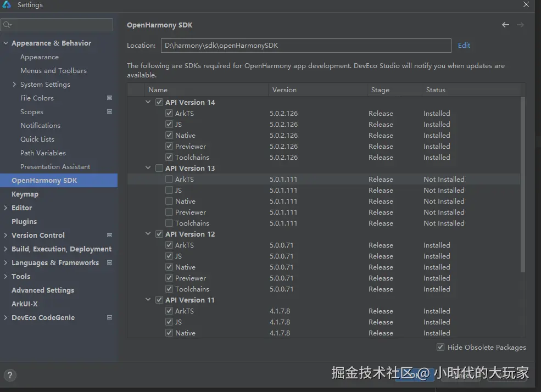Toggle Hide Obsolete Packages checkbox
The image size is (541, 392).
coord(440,347)
